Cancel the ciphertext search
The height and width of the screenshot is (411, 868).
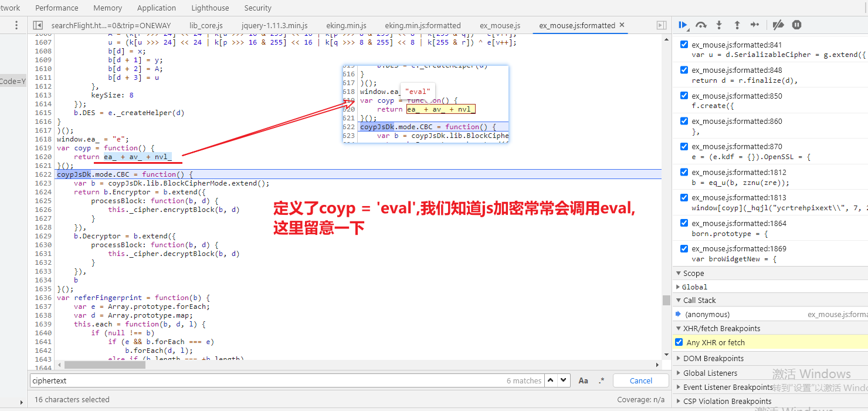click(641, 380)
